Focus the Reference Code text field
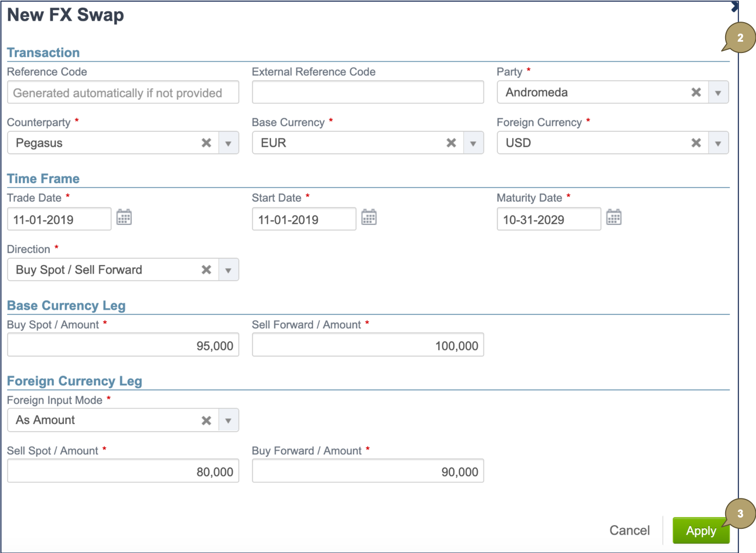The image size is (756, 553). (123, 93)
